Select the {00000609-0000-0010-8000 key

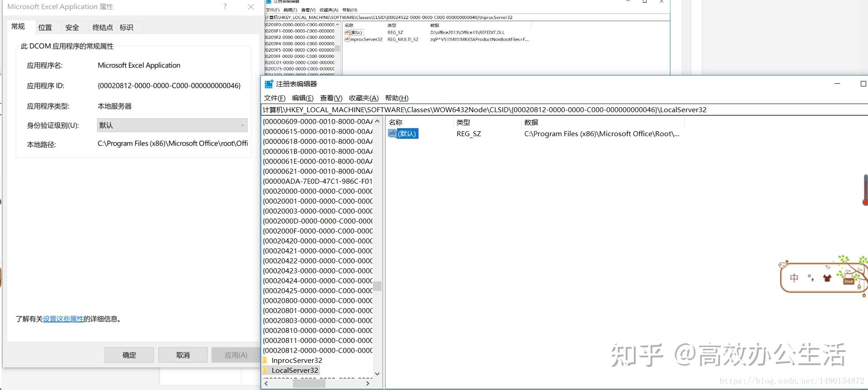[318, 121]
